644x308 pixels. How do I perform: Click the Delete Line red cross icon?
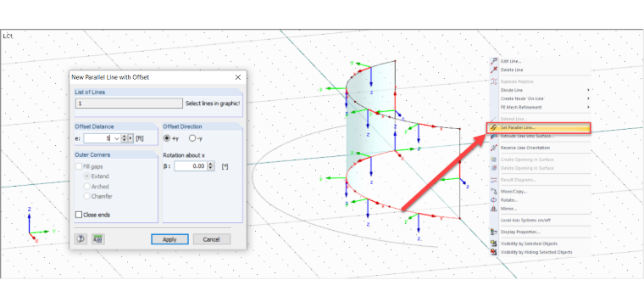[x=494, y=70]
